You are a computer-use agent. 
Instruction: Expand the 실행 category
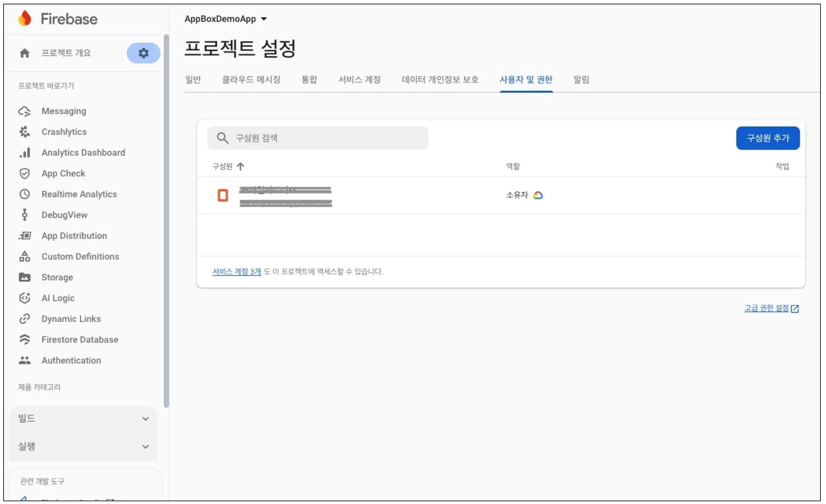point(83,447)
